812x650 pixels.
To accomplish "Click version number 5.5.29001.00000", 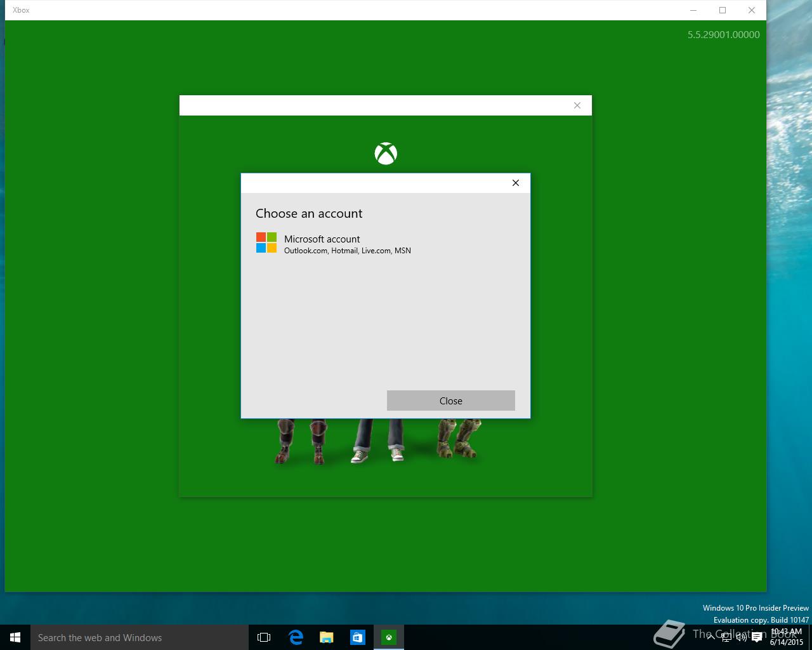I will [724, 35].
